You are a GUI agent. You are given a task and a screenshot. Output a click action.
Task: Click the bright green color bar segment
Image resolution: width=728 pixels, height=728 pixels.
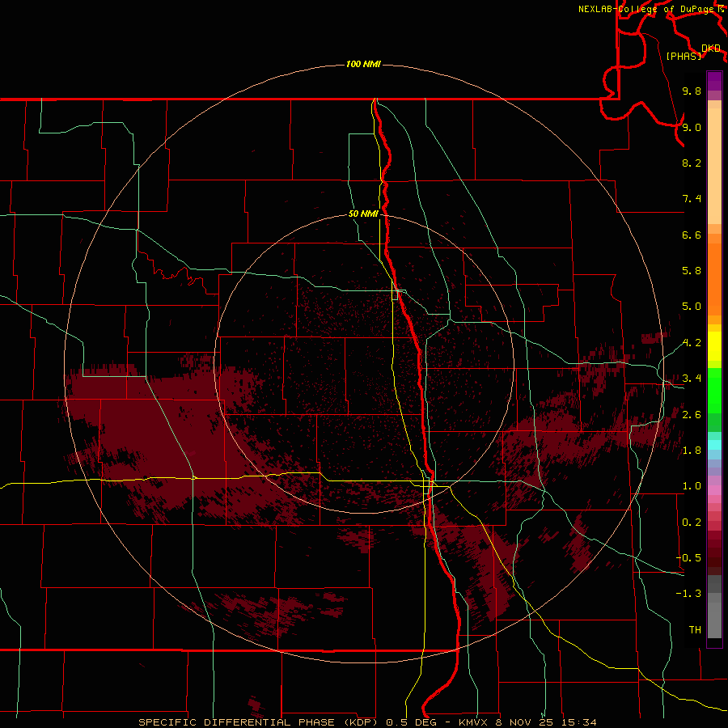pos(714,392)
